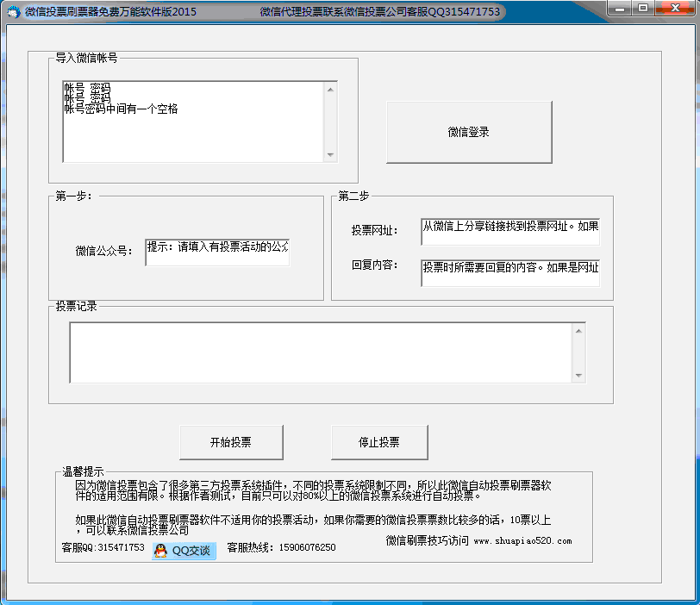The width and height of the screenshot is (700, 605).
Task: Click inside the 投票记录 log area
Action: pyautogui.click(x=321, y=352)
